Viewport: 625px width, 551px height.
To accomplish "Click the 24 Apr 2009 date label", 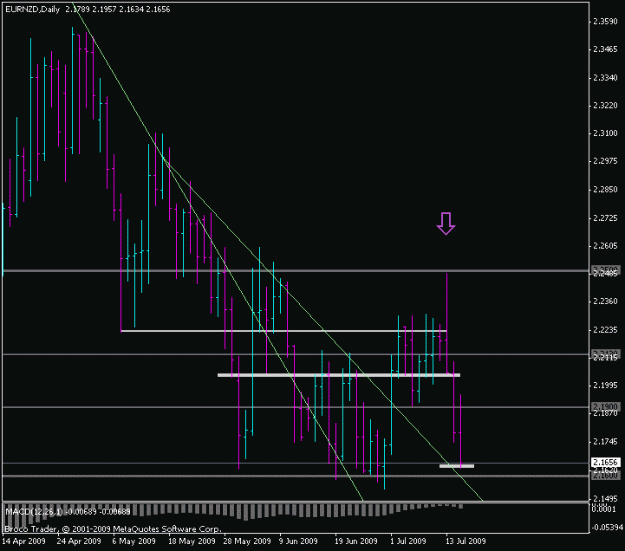I will tap(79, 541).
